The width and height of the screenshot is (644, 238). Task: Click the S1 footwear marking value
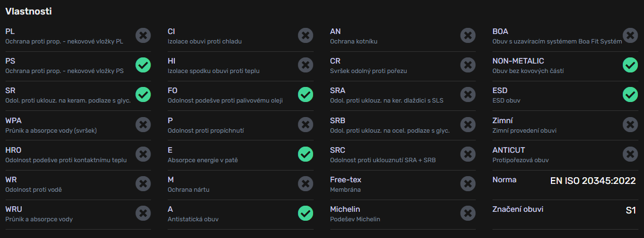(631, 211)
